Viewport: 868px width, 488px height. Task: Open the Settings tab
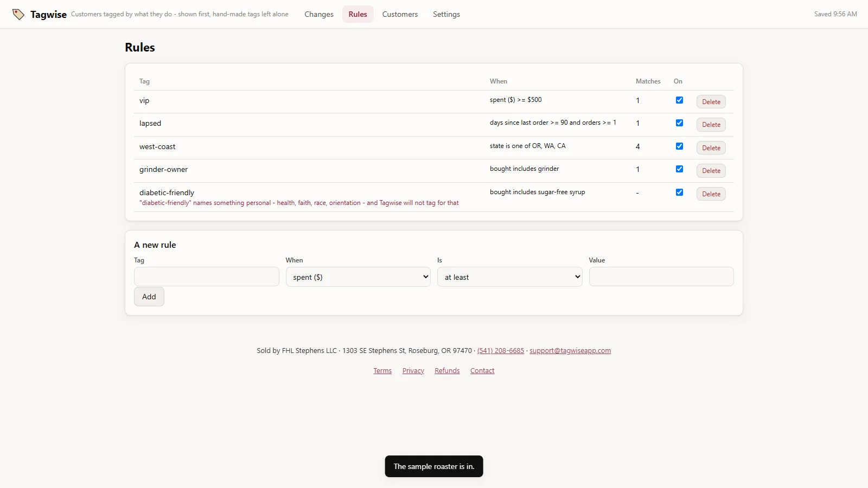(446, 14)
